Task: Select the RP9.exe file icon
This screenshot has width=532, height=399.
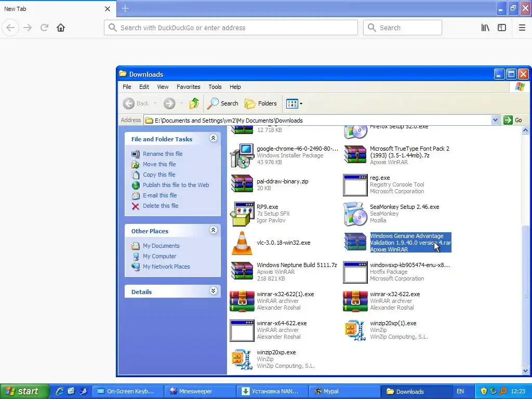Action: (x=242, y=214)
